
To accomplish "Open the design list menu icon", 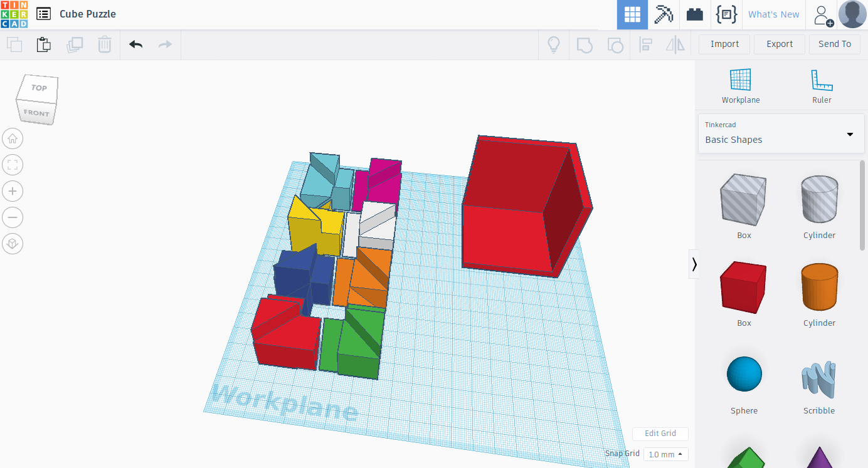I will click(x=43, y=14).
